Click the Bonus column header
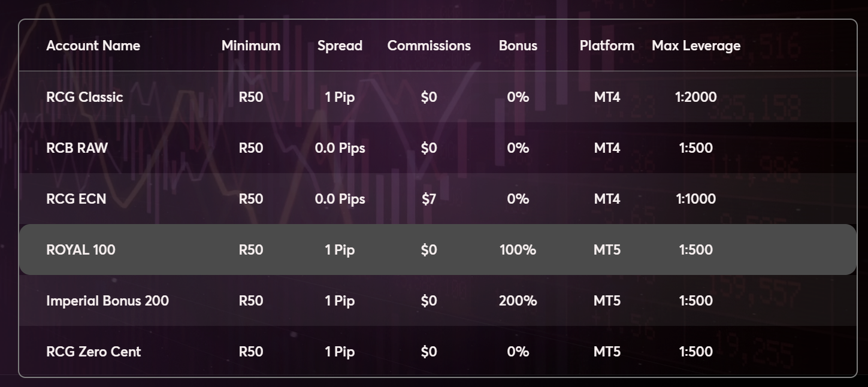The height and width of the screenshot is (387, 868). (x=518, y=46)
